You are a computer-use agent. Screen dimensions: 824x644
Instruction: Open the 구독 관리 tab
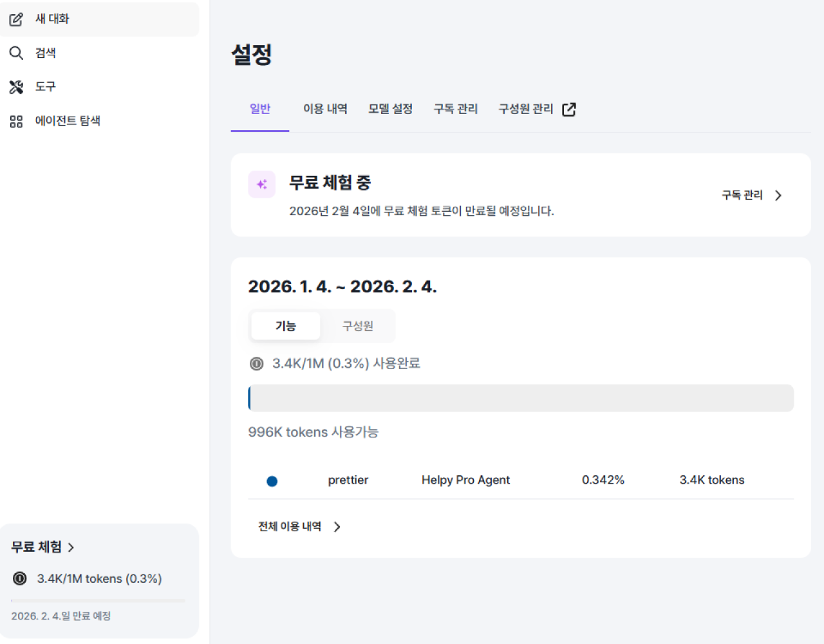tap(456, 109)
